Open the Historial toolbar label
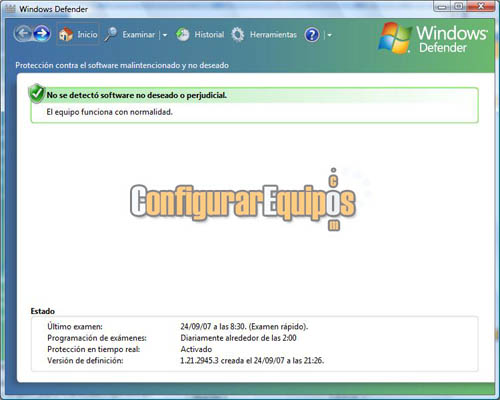This screenshot has width=500, height=400. tap(209, 34)
